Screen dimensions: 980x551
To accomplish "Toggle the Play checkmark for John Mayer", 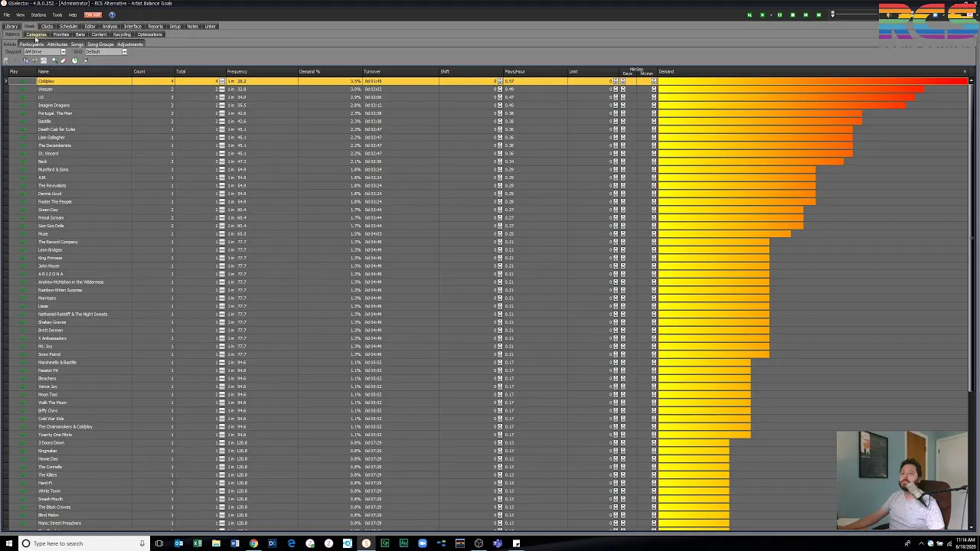I will (x=22, y=266).
